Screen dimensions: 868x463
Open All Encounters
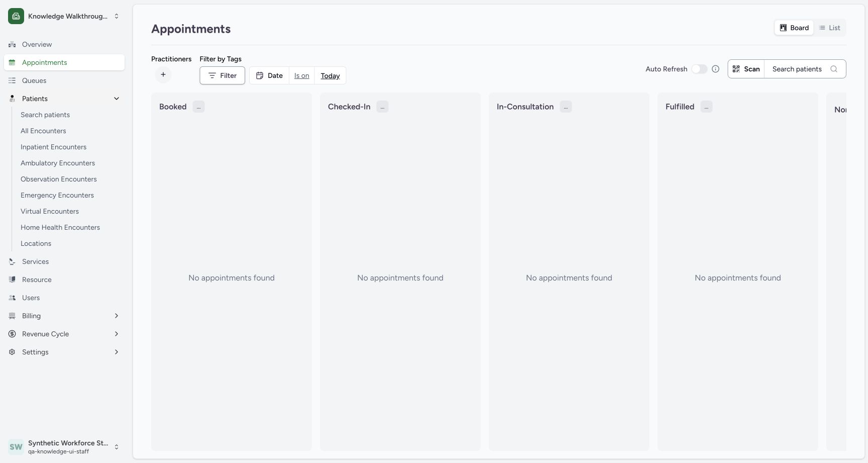tap(43, 131)
